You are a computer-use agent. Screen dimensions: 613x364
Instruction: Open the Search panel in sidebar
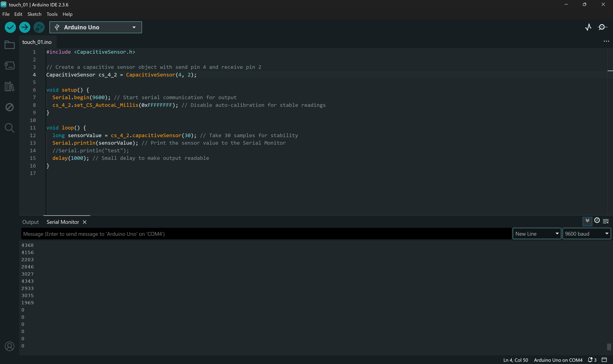click(10, 128)
